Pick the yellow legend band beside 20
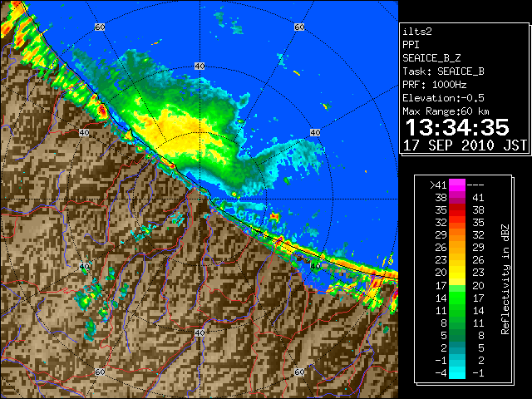Image resolution: width=532 pixels, height=399 pixels. 457,273
